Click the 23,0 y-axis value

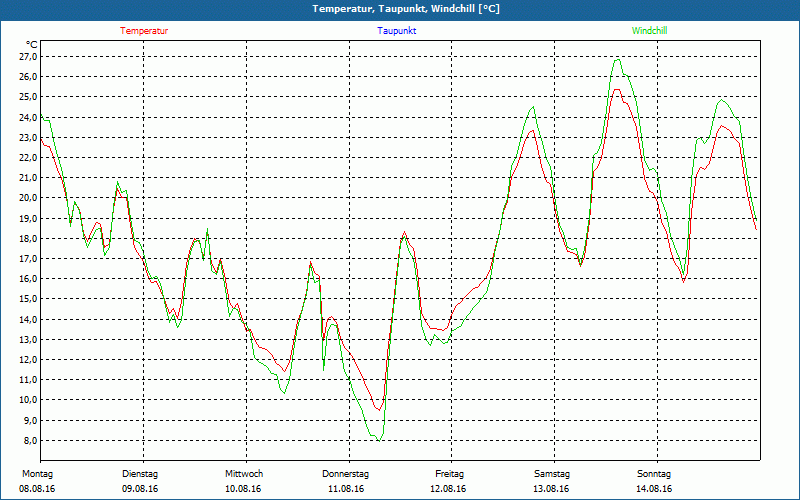tap(28, 137)
